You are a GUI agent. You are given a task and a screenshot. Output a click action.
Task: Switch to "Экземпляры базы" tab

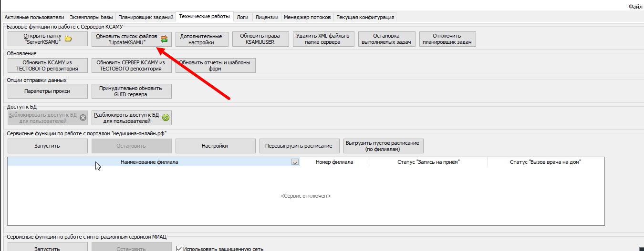91,17
